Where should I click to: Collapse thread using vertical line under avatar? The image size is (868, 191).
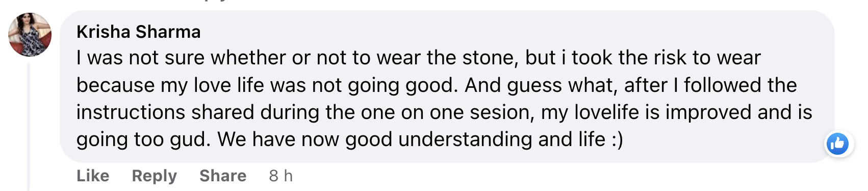[29, 127]
